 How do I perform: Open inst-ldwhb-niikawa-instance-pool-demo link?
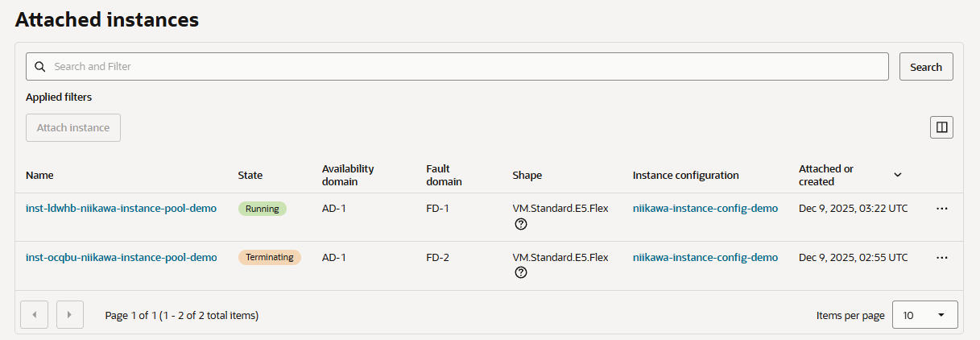(121, 209)
